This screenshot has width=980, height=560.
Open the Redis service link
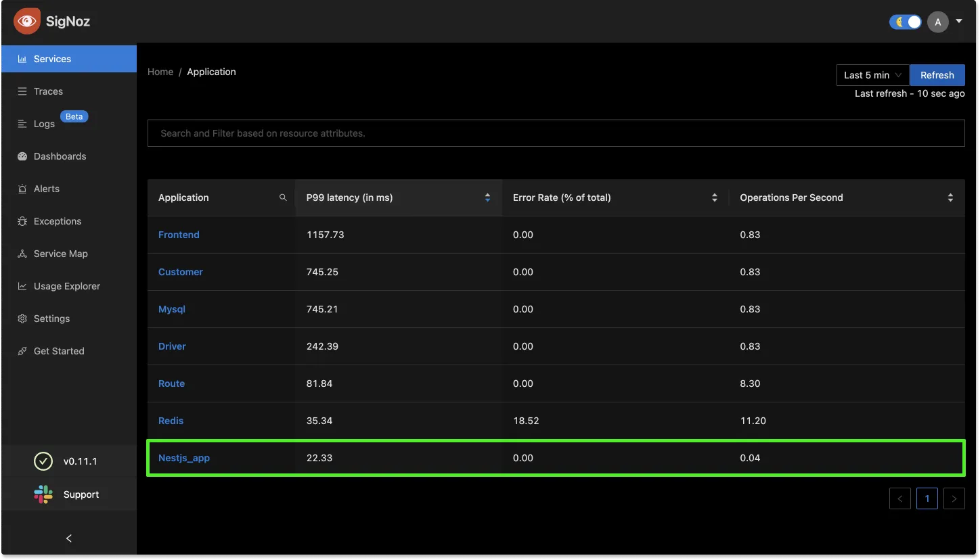171,421
